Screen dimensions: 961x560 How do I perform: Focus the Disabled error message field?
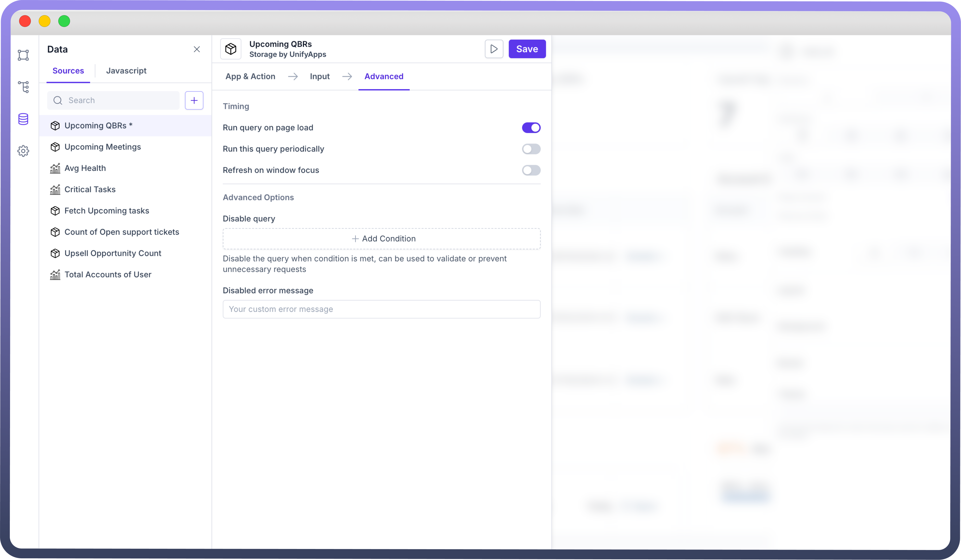coord(381,309)
